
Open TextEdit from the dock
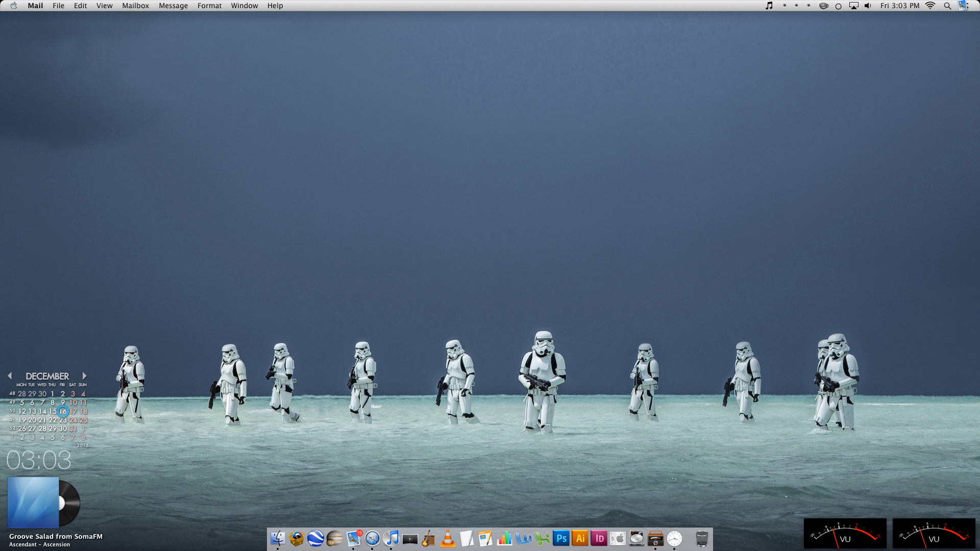467,538
